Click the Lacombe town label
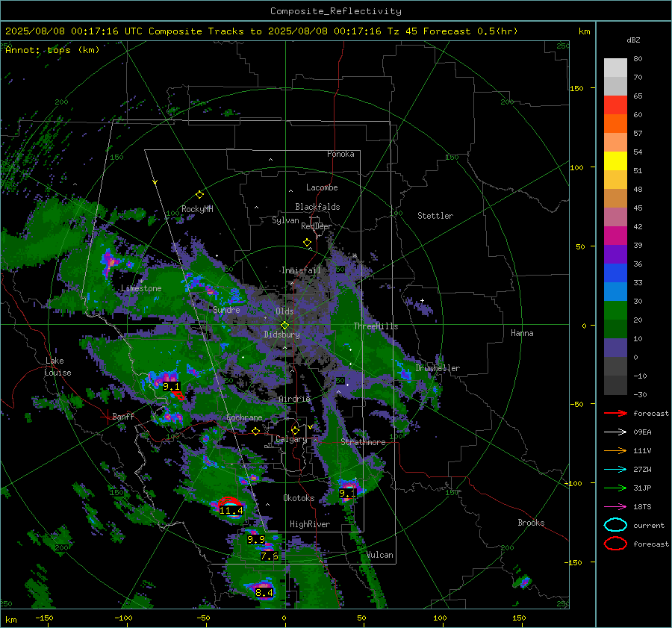672x628 pixels. coord(322,187)
